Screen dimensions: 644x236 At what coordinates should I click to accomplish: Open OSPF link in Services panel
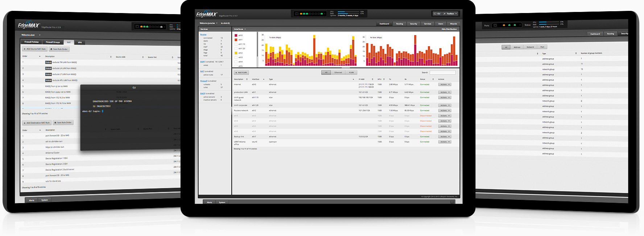(202, 62)
